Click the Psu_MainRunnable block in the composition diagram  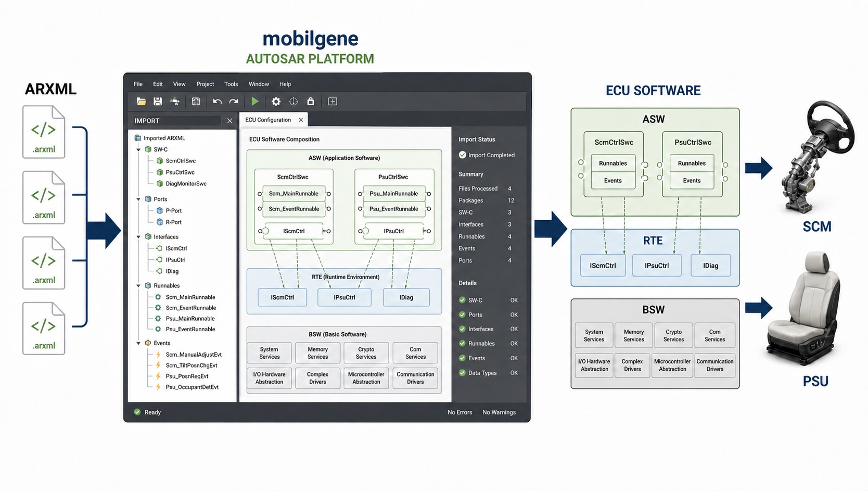click(393, 194)
